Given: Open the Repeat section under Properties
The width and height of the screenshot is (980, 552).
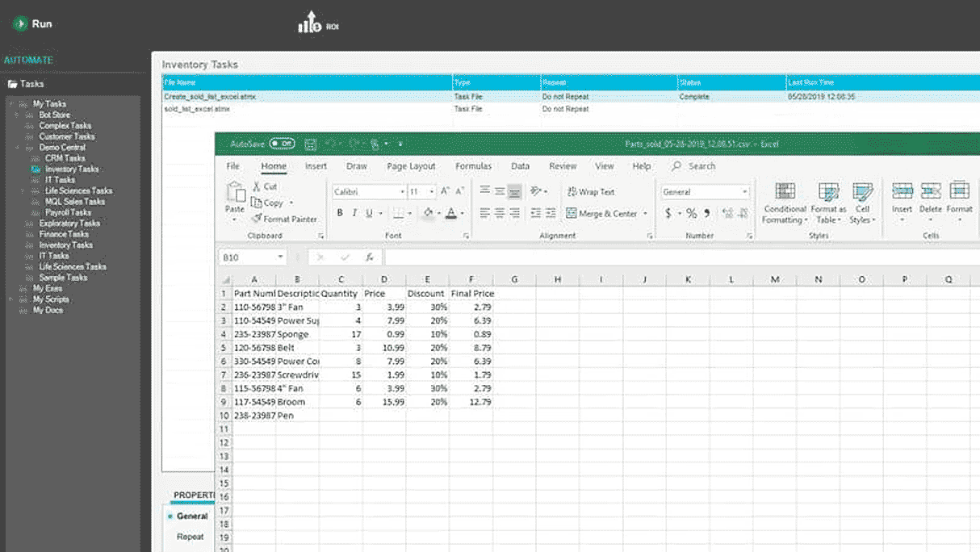Looking at the screenshot, I should pos(191,537).
